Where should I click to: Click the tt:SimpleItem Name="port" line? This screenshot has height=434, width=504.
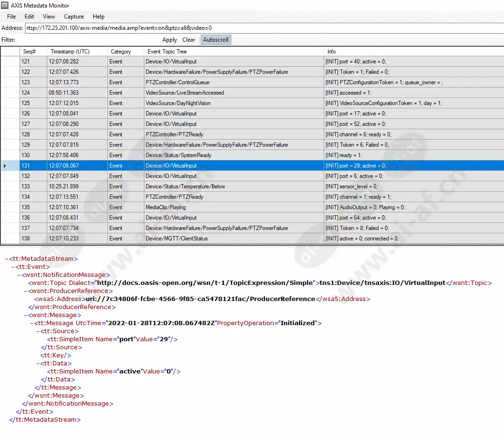(112, 339)
